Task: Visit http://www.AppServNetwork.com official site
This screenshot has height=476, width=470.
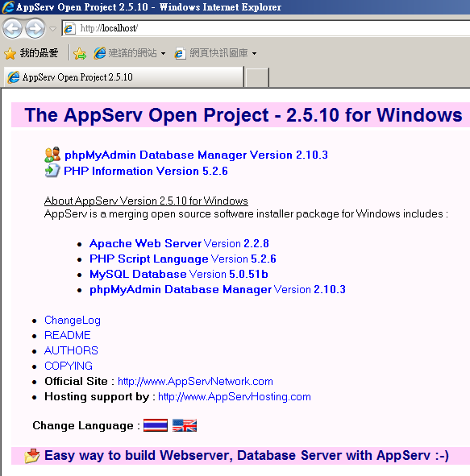Action: coord(195,381)
